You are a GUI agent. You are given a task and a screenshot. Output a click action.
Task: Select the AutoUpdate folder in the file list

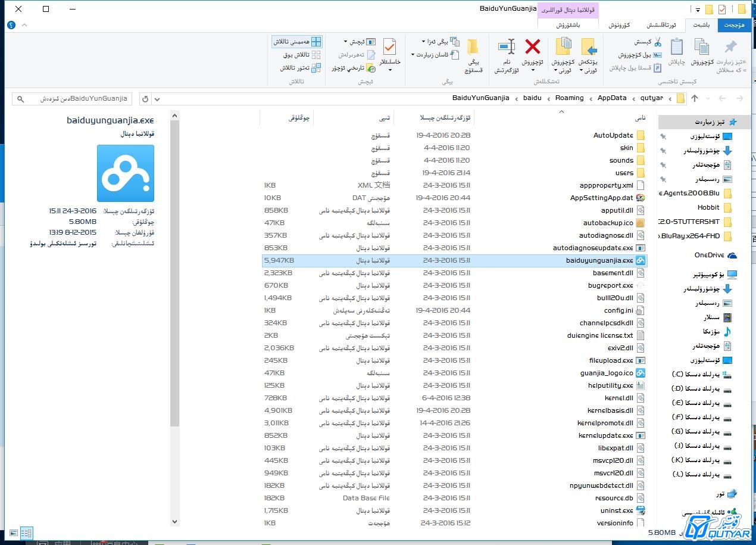[619, 135]
